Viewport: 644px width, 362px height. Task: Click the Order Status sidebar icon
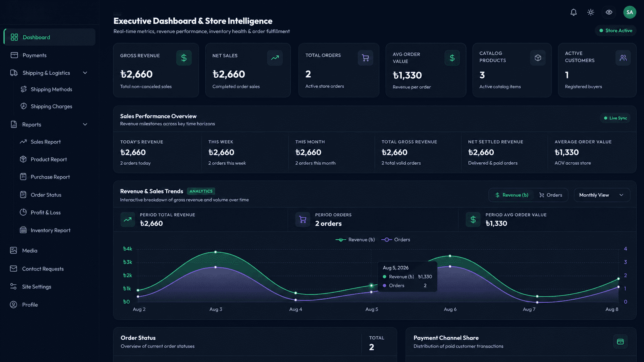click(x=23, y=195)
